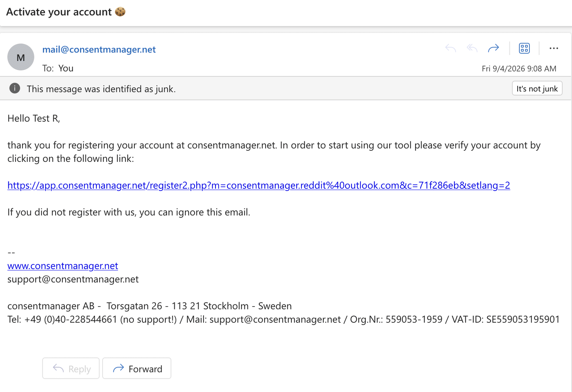Image resolution: width=572 pixels, height=392 pixels.
Task: Open the www.consentmanager.net link
Action: click(x=63, y=266)
